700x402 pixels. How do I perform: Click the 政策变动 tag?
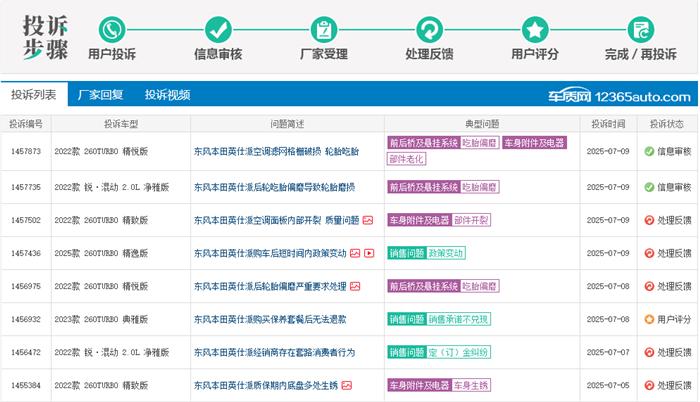[446, 253]
